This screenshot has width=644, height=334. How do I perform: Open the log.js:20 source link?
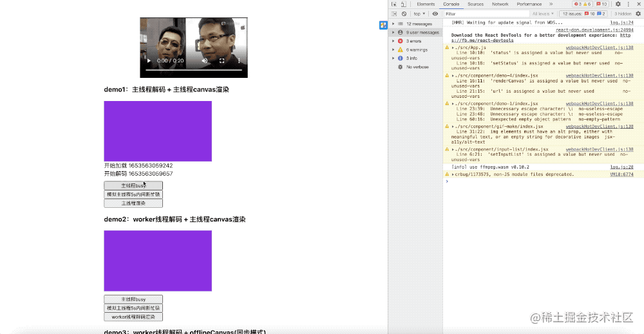(x=621, y=167)
